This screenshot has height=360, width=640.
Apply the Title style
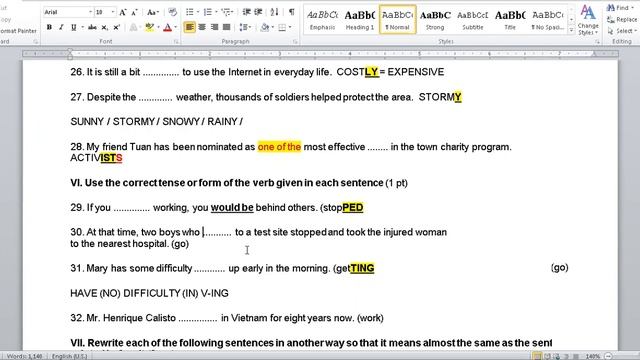(510, 20)
